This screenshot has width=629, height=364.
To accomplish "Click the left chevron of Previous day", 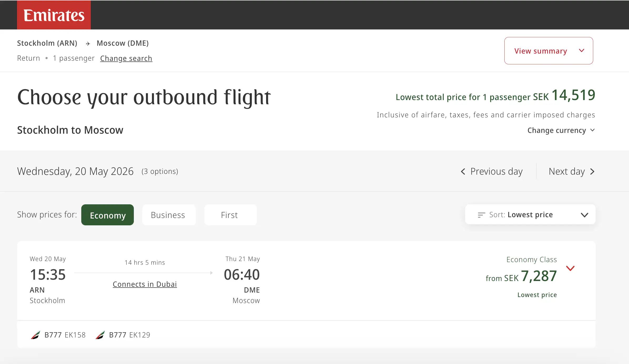I will (x=463, y=171).
